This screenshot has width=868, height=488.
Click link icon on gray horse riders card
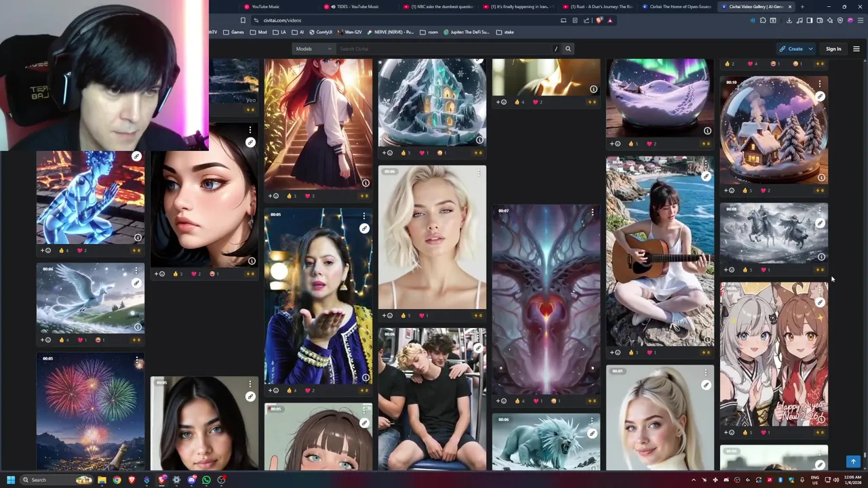[x=820, y=223]
